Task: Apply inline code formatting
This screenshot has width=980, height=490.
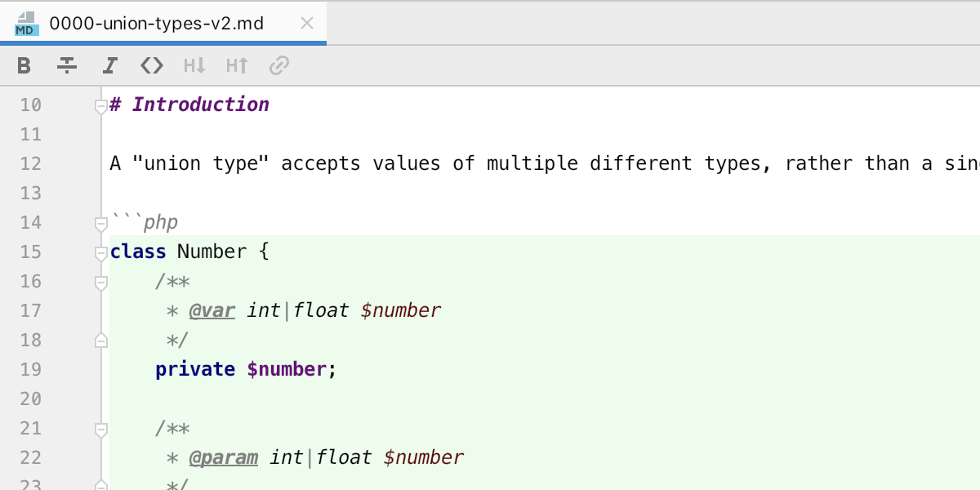Action: click(x=151, y=65)
